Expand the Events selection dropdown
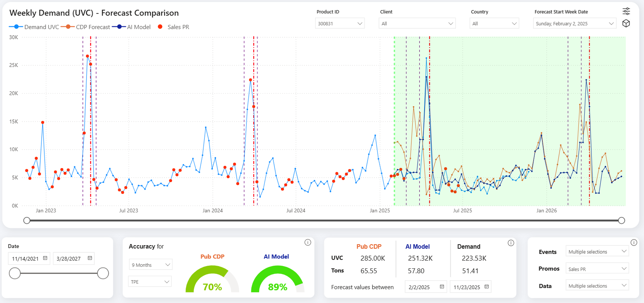 click(597, 252)
